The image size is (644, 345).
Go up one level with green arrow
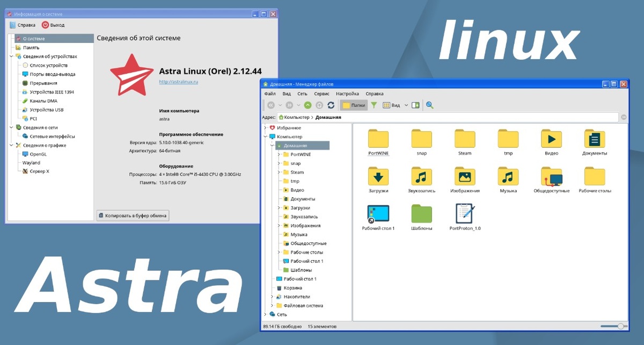tap(308, 105)
